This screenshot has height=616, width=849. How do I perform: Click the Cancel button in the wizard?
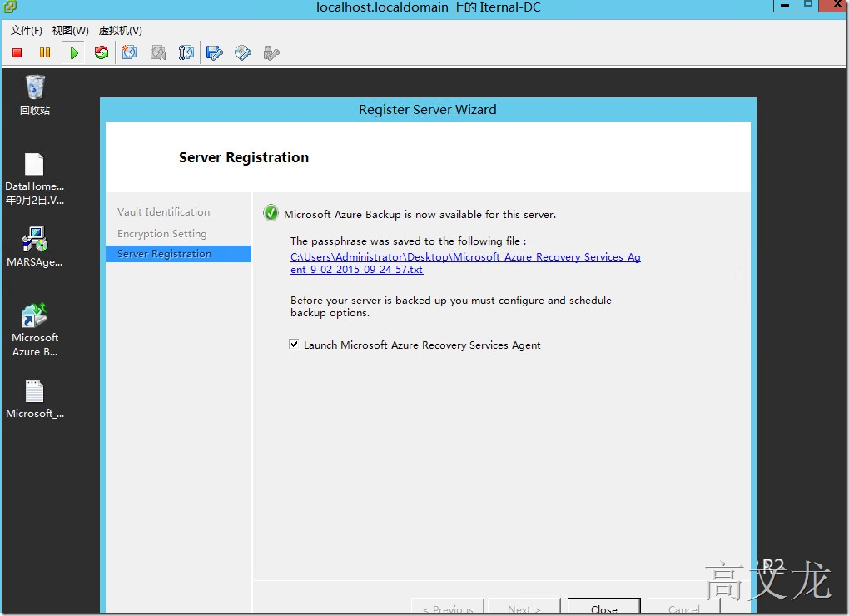coord(683,607)
